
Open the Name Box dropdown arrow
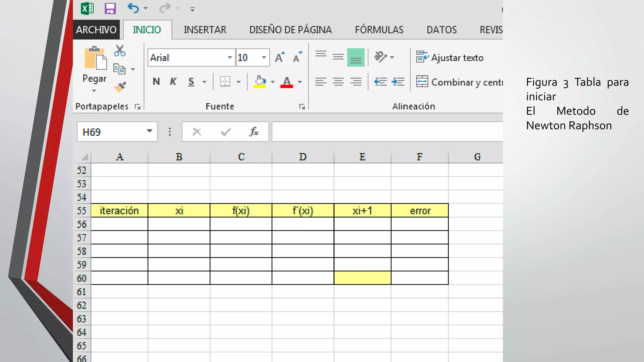pyautogui.click(x=149, y=131)
